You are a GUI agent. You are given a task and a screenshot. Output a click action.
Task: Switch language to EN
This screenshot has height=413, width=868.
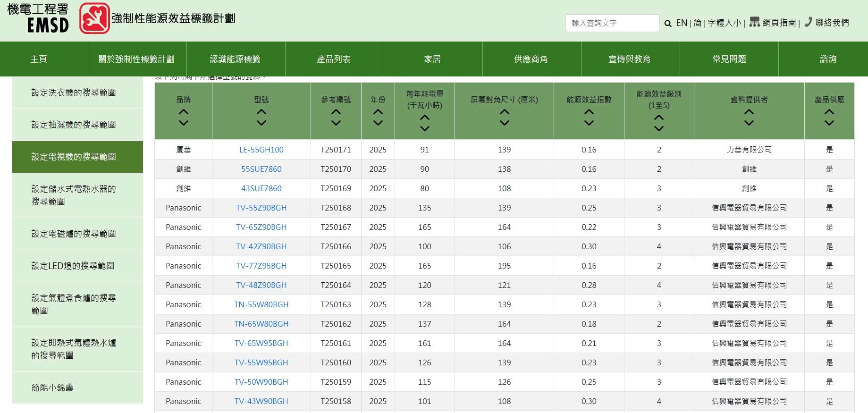[x=682, y=23]
